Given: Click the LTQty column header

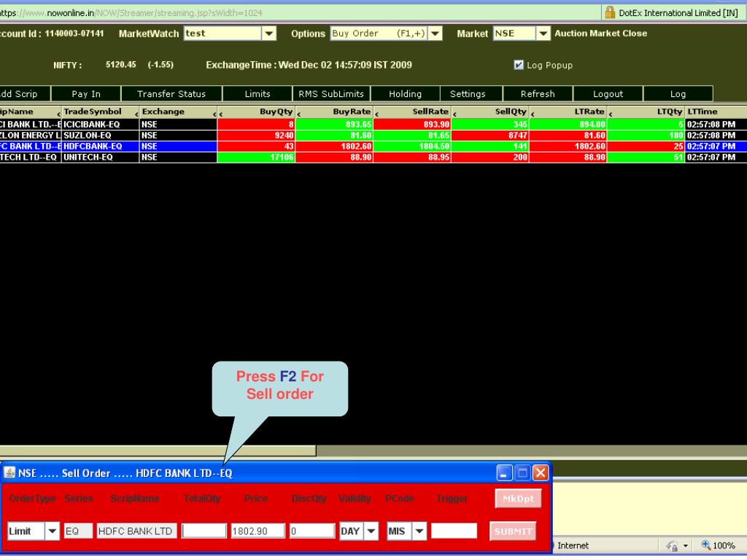Looking at the screenshot, I should pos(646,112).
